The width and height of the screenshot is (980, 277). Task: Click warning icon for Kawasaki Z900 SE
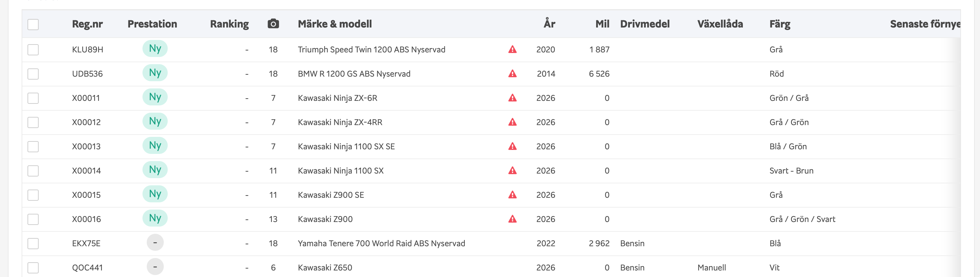513,195
